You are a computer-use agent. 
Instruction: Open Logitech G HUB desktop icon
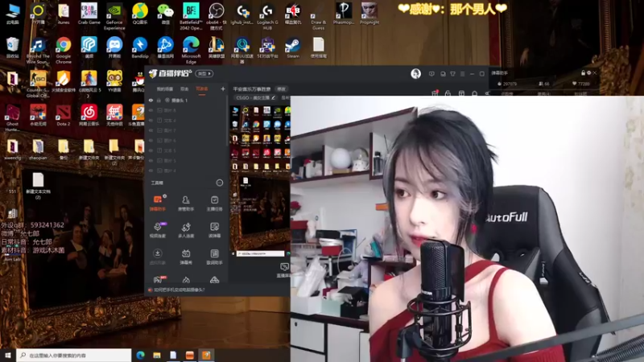(267, 16)
